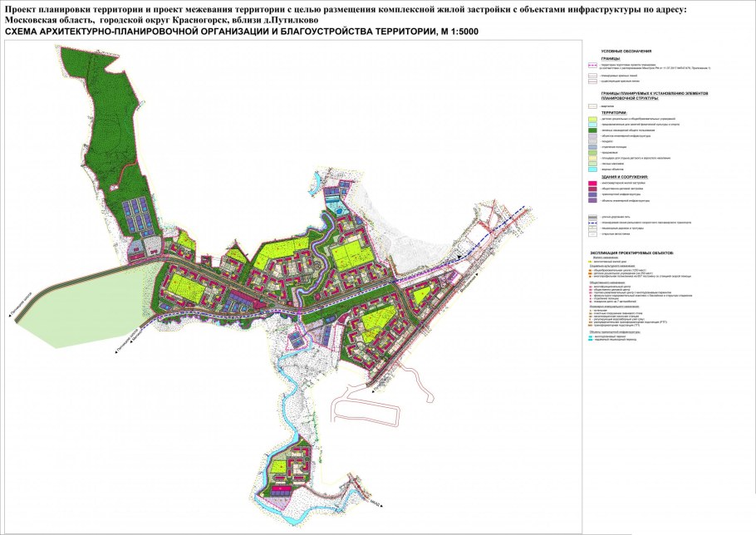The width and height of the screenshot is (756, 535).
Task: Click the open parking lots legend symbol
Action: point(593,235)
